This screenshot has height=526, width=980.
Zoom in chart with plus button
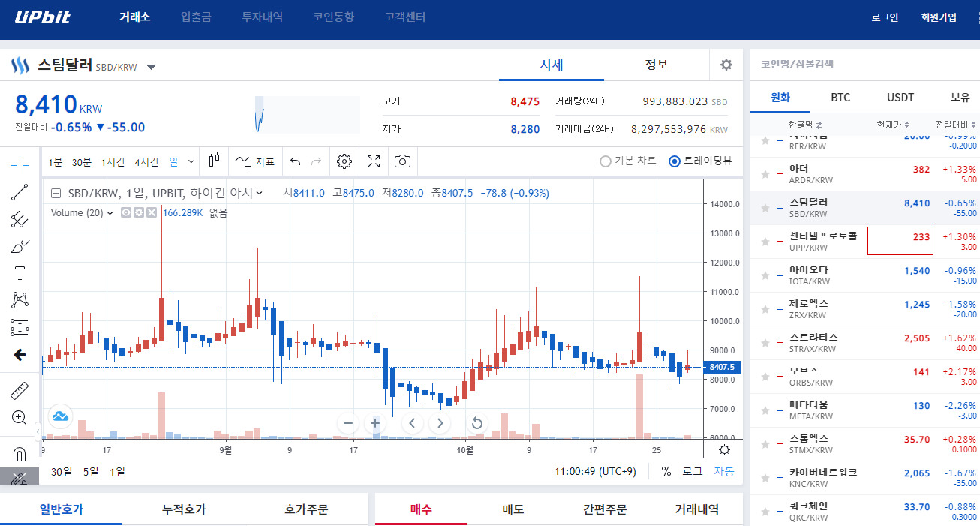click(x=376, y=423)
